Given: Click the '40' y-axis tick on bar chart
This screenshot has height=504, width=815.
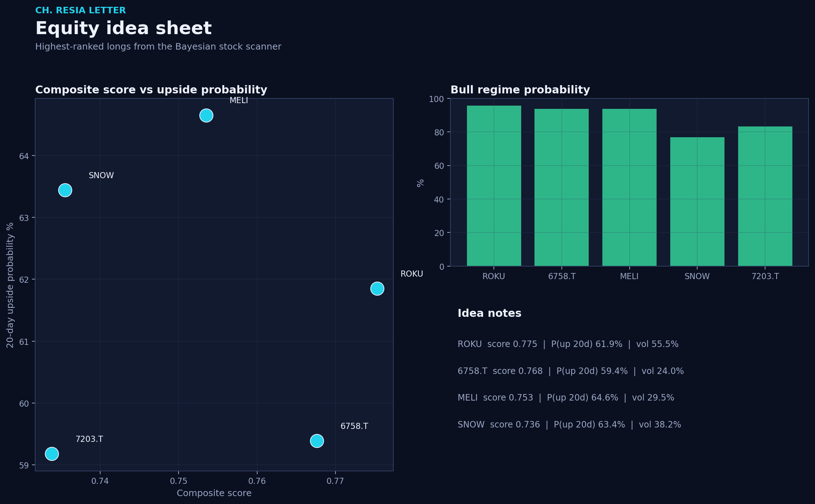Looking at the screenshot, I should [439, 200].
